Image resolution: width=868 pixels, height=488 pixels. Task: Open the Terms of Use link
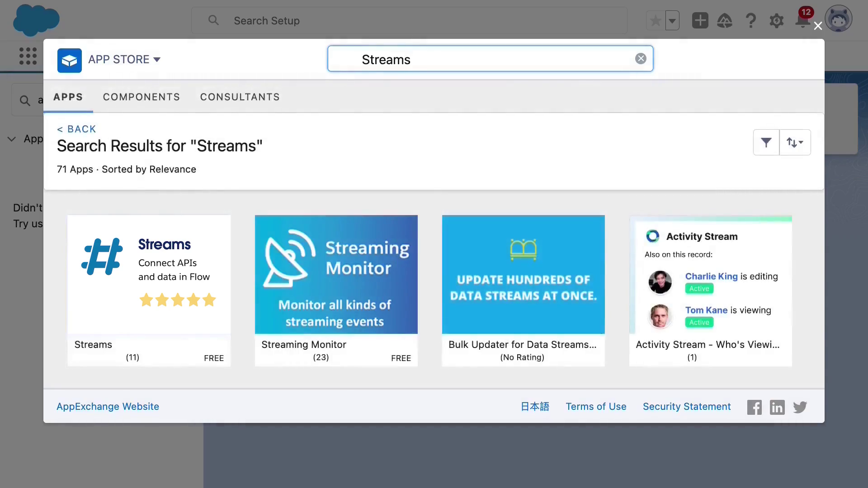(596, 406)
